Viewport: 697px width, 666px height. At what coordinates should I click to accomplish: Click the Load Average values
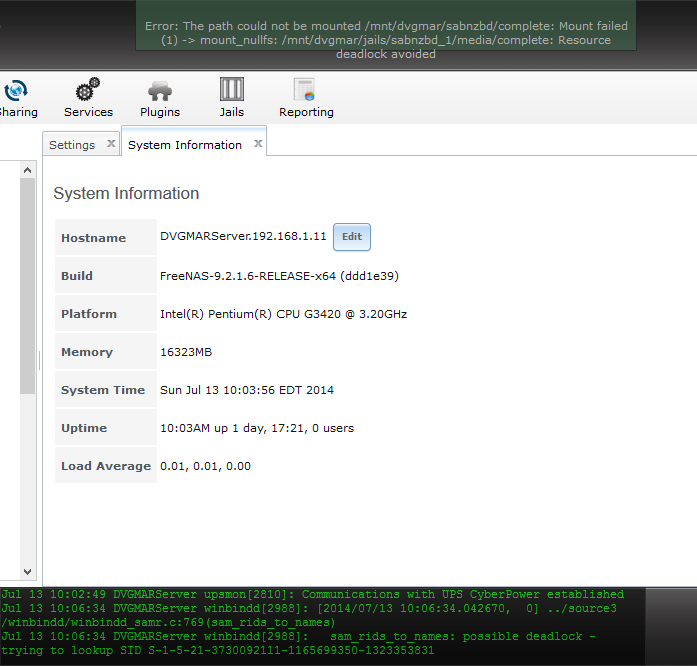[205, 466]
